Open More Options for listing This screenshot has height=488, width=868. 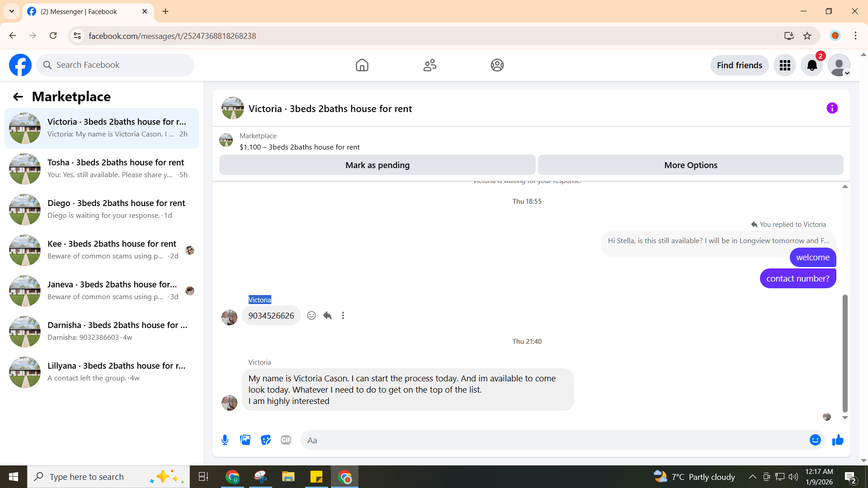click(691, 165)
